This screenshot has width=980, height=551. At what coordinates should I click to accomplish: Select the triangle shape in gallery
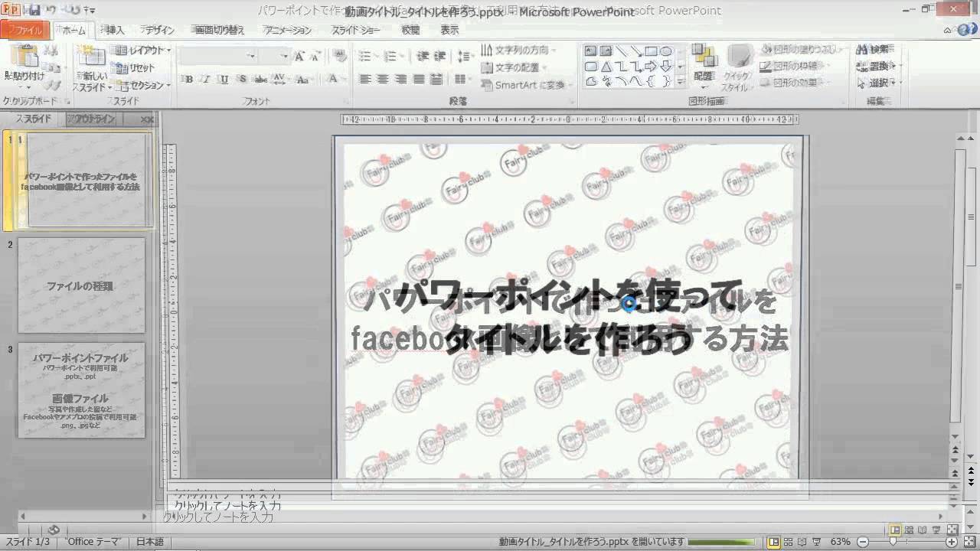pos(606,67)
